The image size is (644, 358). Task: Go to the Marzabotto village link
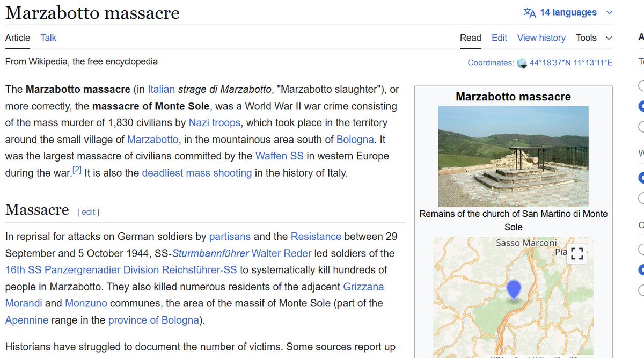click(153, 139)
